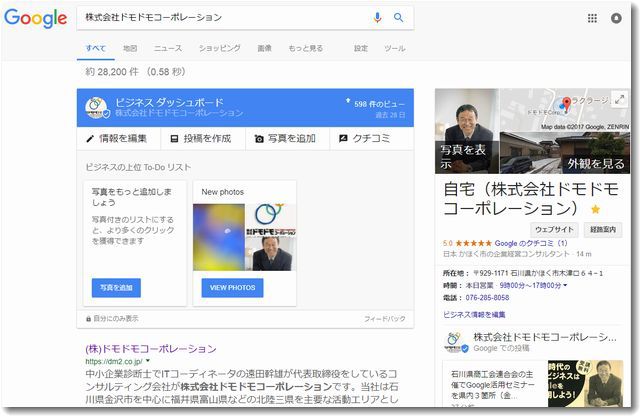
Task: Open the もっと見る menu
Action: (x=305, y=48)
